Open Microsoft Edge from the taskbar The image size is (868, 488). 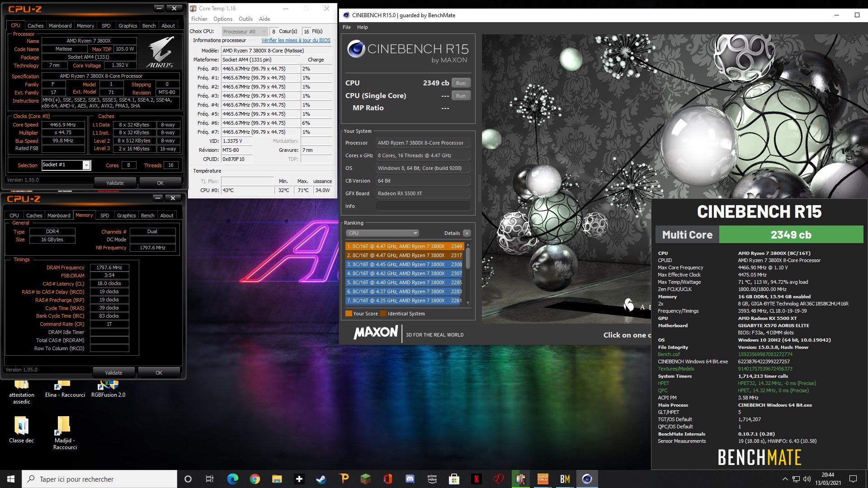(232, 479)
